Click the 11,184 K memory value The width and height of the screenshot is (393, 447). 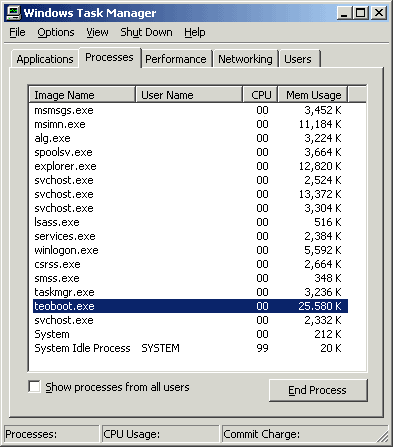point(320,124)
